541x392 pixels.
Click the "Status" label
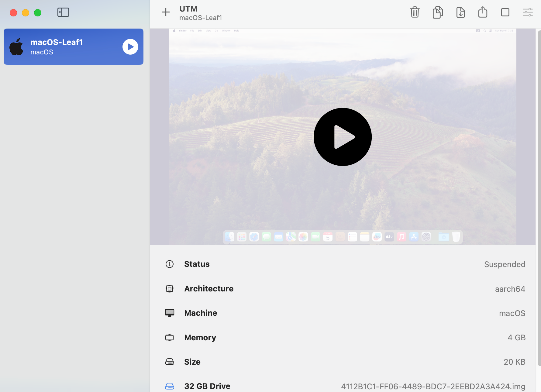click(x=197, y=264)
